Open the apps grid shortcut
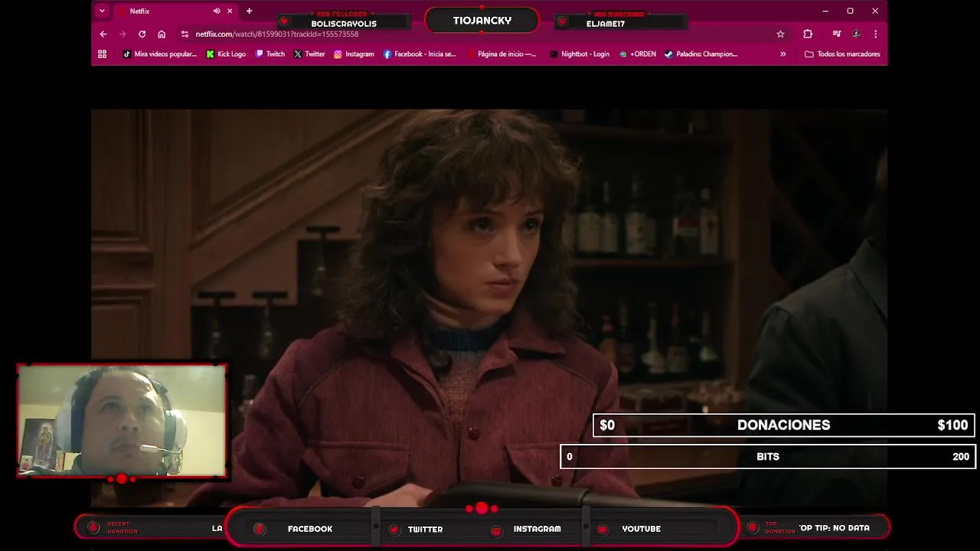This screenshot has height=551, width=980. pyautogui.click(x=102, y=54)
